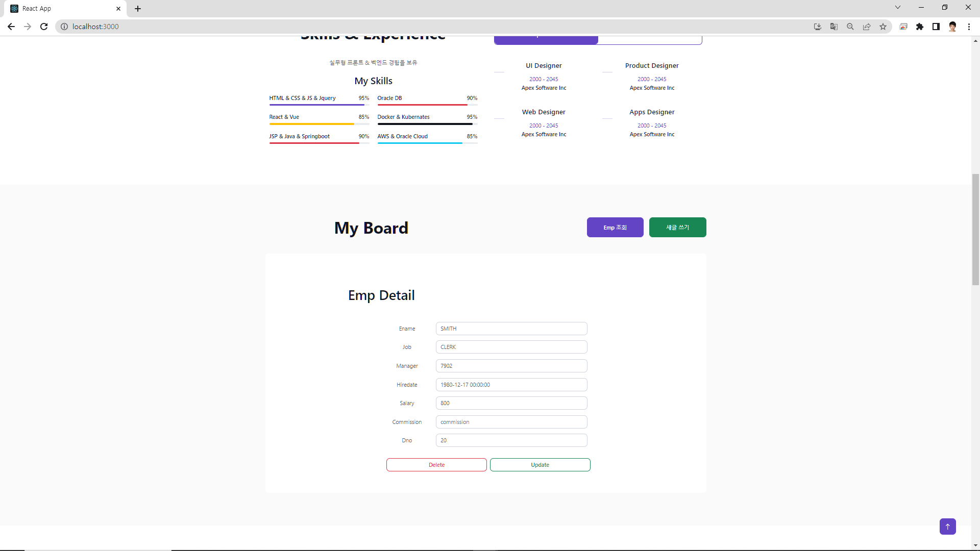
Task: Open the browser zoom magnifier icon
Action: tap(850, 27)
